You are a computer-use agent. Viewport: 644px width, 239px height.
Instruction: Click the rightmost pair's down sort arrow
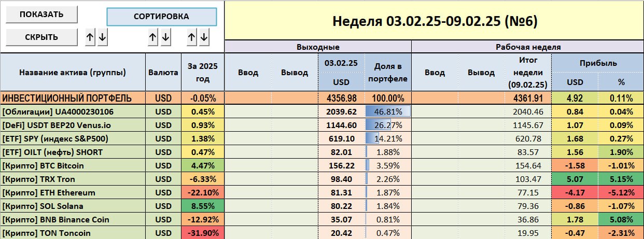pyautogui.click(x=204, y=37)
